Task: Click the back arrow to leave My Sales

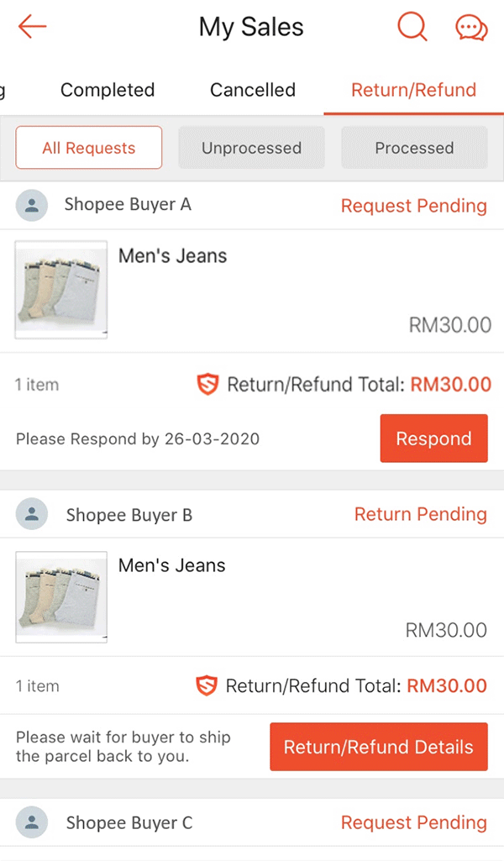Action: 31,27
